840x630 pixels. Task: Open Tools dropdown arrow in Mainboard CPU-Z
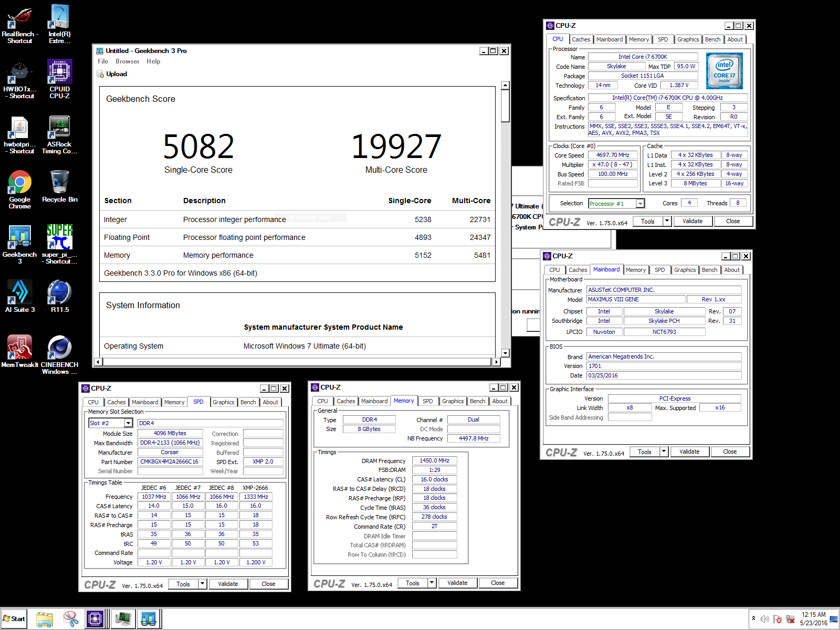[x=664, y=451]
